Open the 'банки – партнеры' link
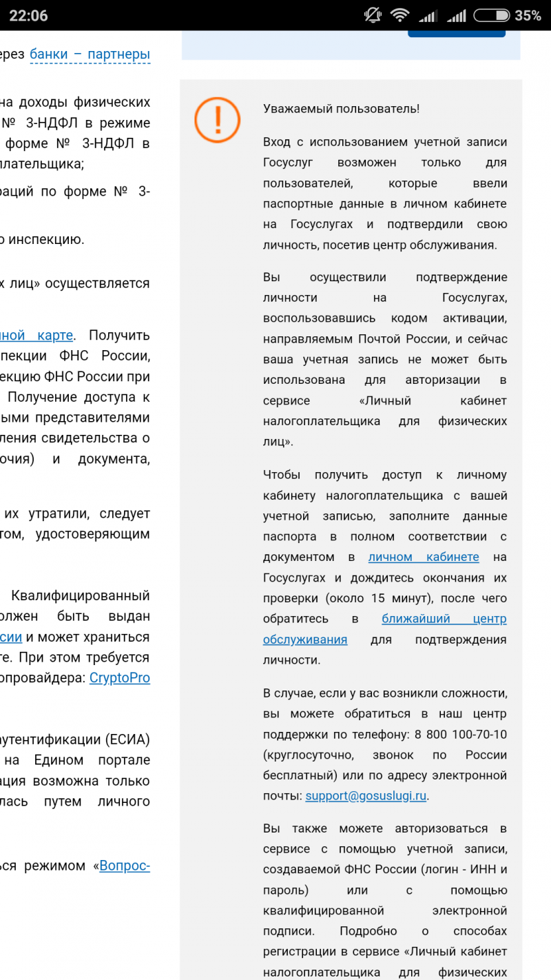The image size is (551, 980). click(x=90, y=54)
